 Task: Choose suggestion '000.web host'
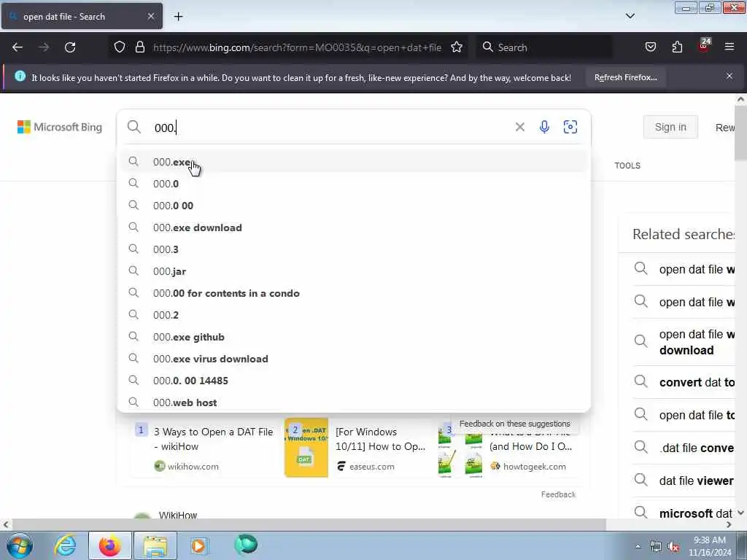(x=354, y=402)
